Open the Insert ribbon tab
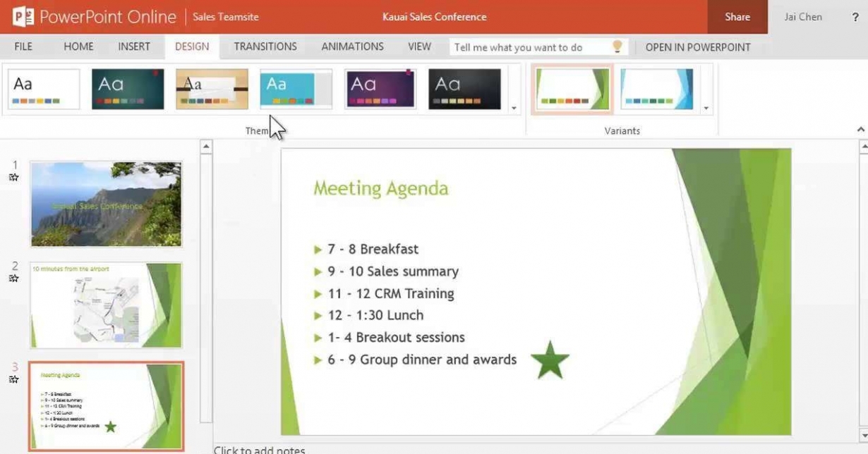This screenshot has width=868, height=454. (134, 47)
